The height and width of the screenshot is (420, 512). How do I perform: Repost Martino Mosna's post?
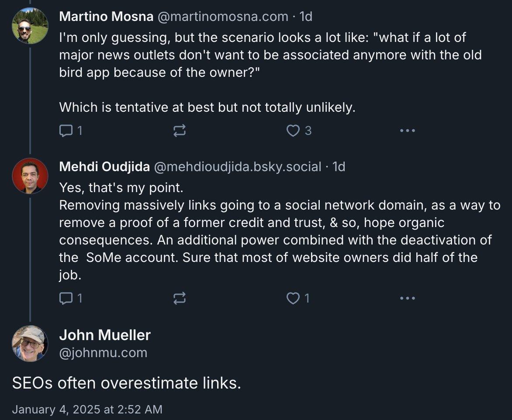tap(180, 131)
